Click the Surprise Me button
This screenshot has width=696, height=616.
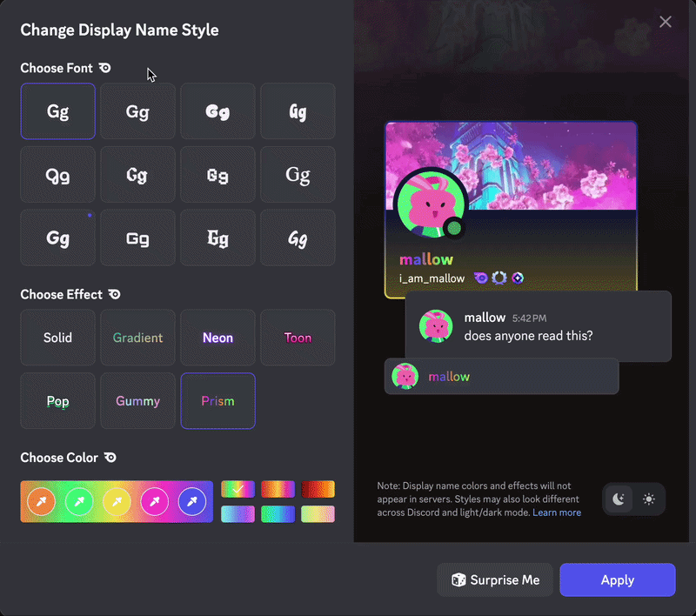495,580
